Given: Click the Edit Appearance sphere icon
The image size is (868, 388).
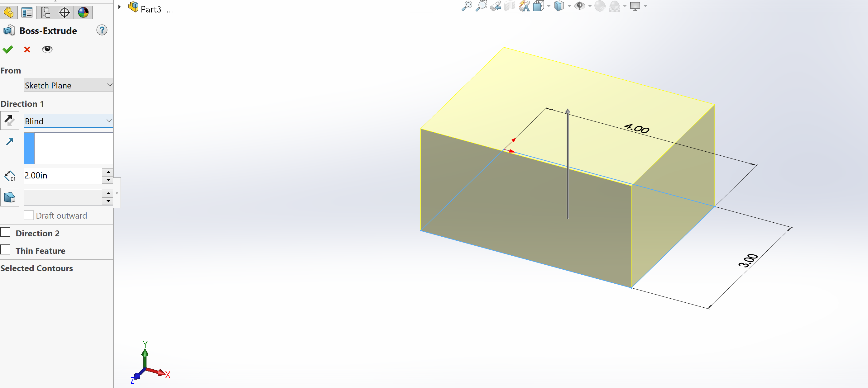Looking at the screenshot, I should click(600, 6).
